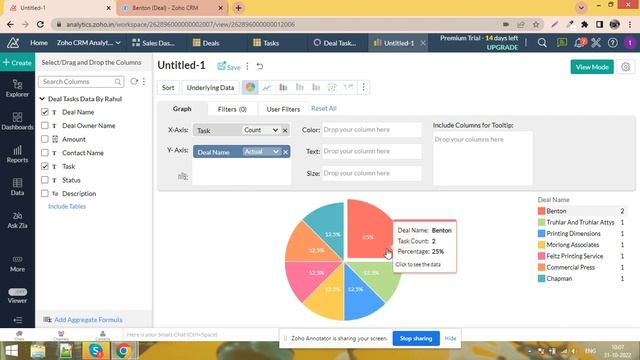Click the Printing Dimensions blue legend swatch
Viewport: 640px width, 360px height.
pos(542,233)
